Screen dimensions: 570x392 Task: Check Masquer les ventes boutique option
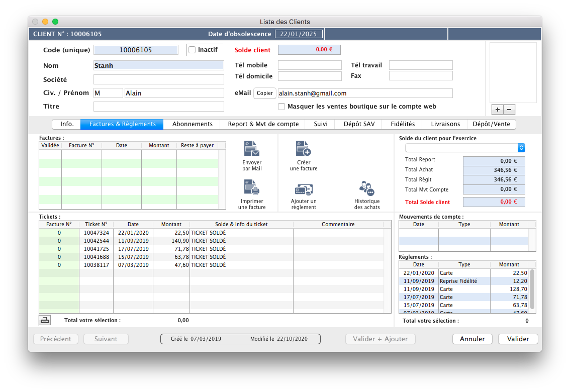[x=282, y=107]
